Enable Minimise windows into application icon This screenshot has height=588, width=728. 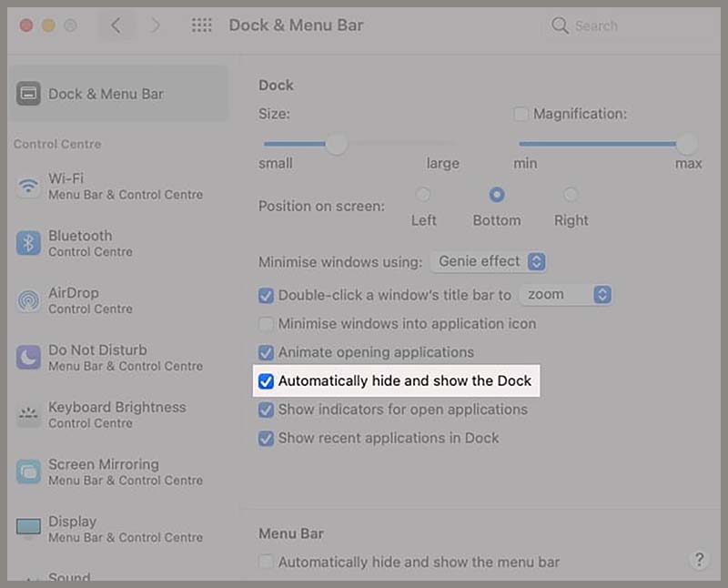coord(267,323)
